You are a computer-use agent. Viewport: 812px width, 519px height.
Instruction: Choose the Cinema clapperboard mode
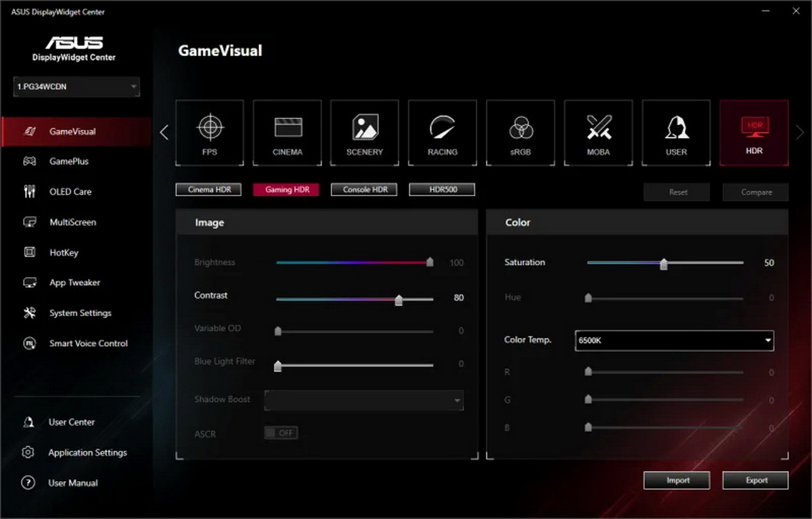pyautogui.click(x=288, y=133)
